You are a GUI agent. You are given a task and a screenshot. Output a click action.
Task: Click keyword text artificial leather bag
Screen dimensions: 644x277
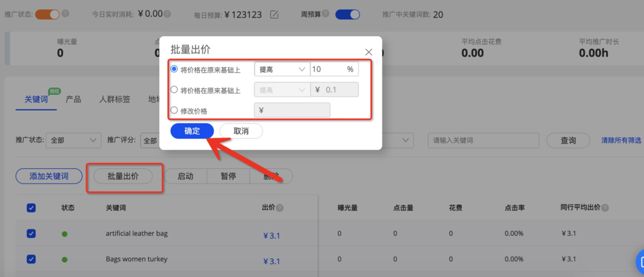pos(137,233)
